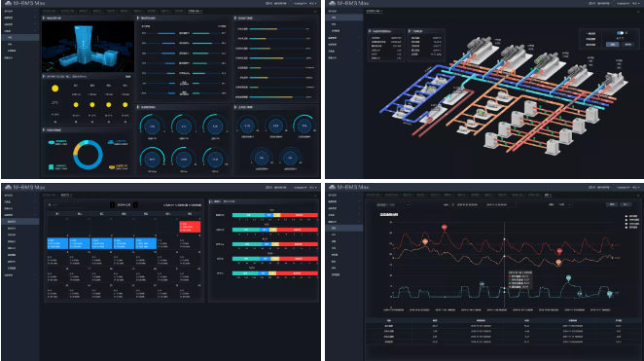This screenshot has height=361, width=644.
Task: Select the highlighted sidebar item on the 3D building dashboard
Action: 20,37
